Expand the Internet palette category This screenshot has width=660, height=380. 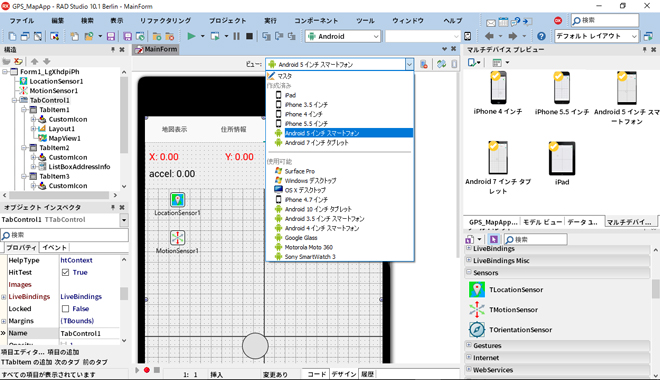468,357
